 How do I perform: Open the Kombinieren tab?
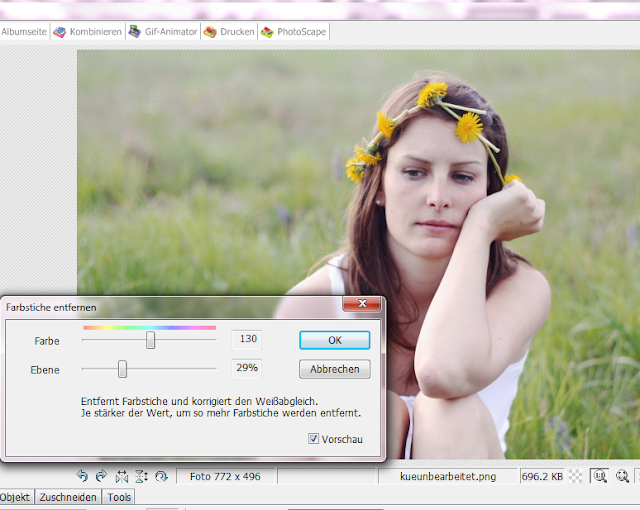click(x=88, y=31)
